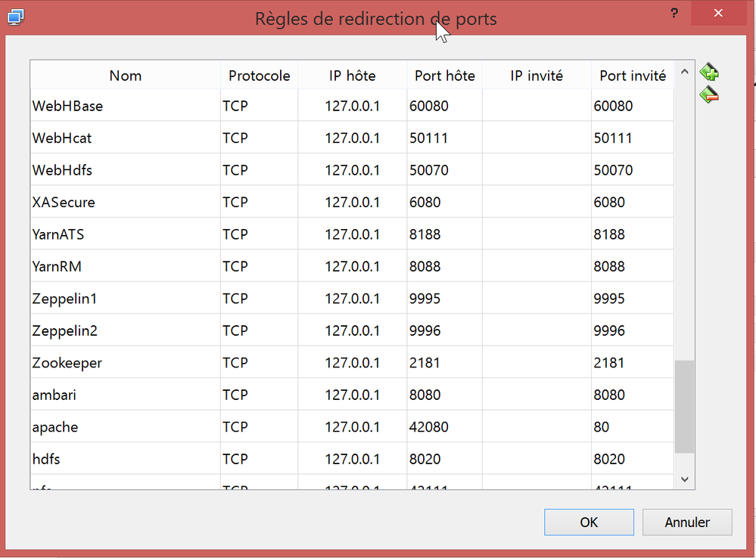This screenshot has height=558, width=756.
Task: Click the Protocole column header
Action: click(x=260, y=75)
